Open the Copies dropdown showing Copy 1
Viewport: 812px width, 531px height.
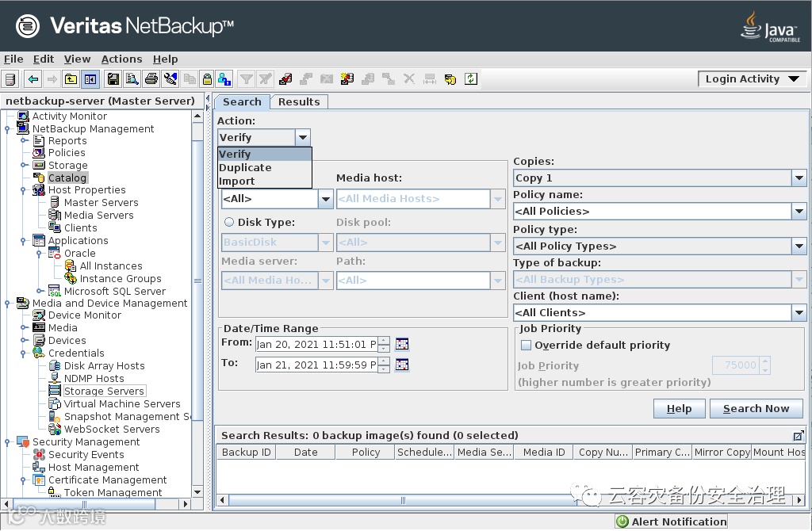tap(799, 178)
